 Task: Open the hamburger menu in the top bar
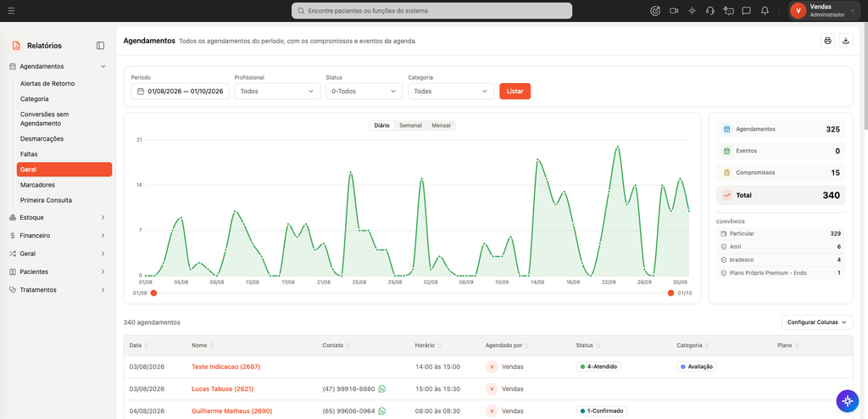click(12, 10)
